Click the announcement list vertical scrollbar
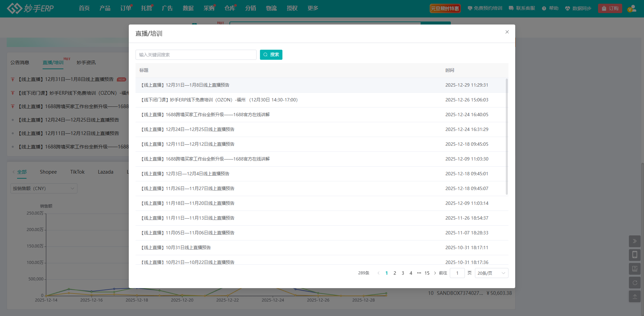 click(506, 136)
